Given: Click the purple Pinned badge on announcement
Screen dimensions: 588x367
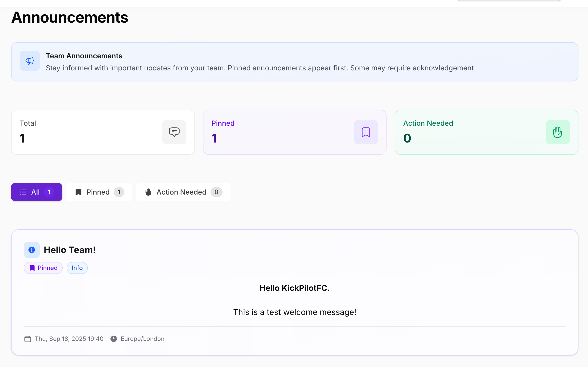Looking at the screenshot, I should click(43, 268).
